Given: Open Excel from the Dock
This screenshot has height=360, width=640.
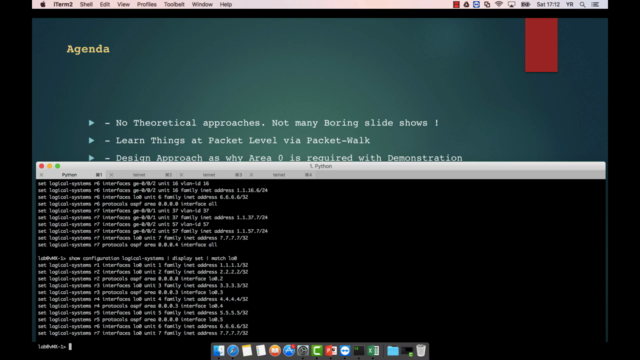Looking at the screenshot, I should coord(373,351).
